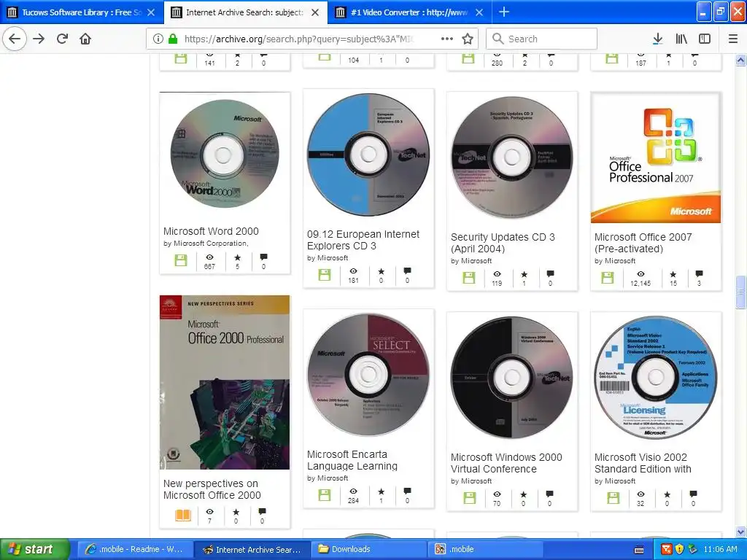Open Security Updates CD 3 disc image
Screen dimensions: 747x560
(x=512, y=157)
